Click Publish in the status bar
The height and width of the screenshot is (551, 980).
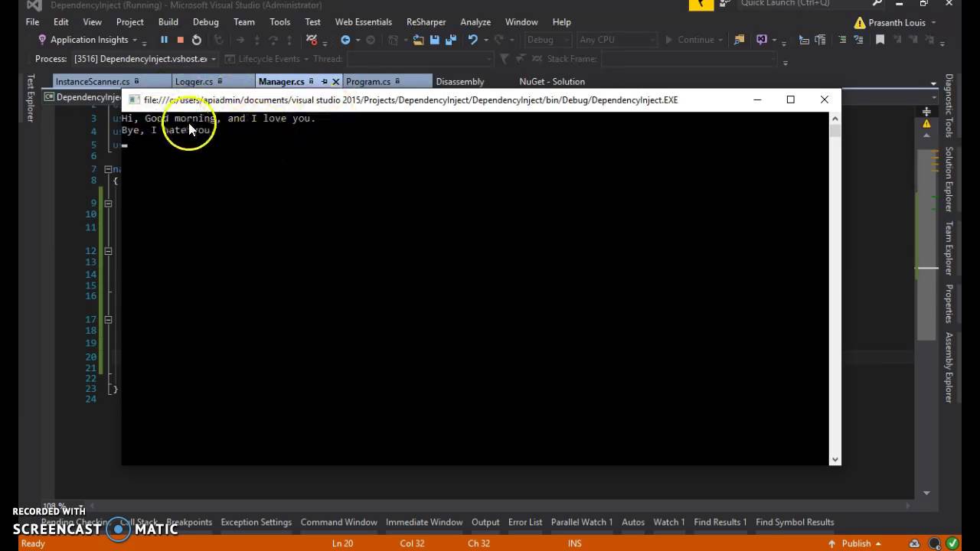856,543
